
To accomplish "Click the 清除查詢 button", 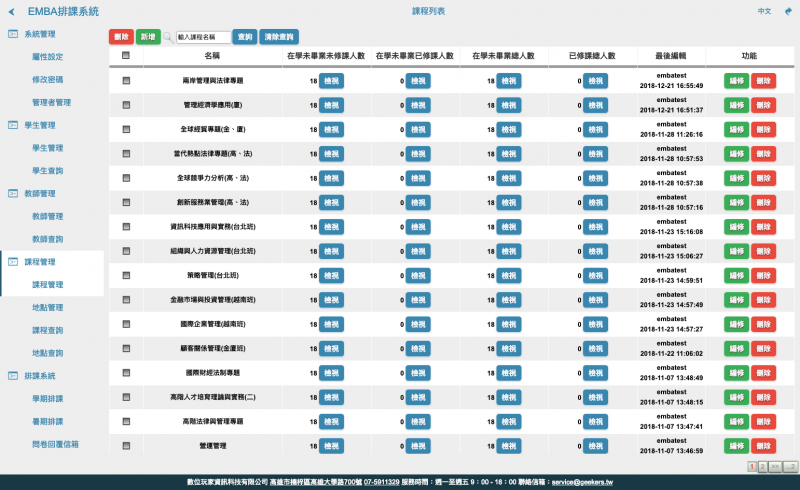I will (x=279, y=37).
